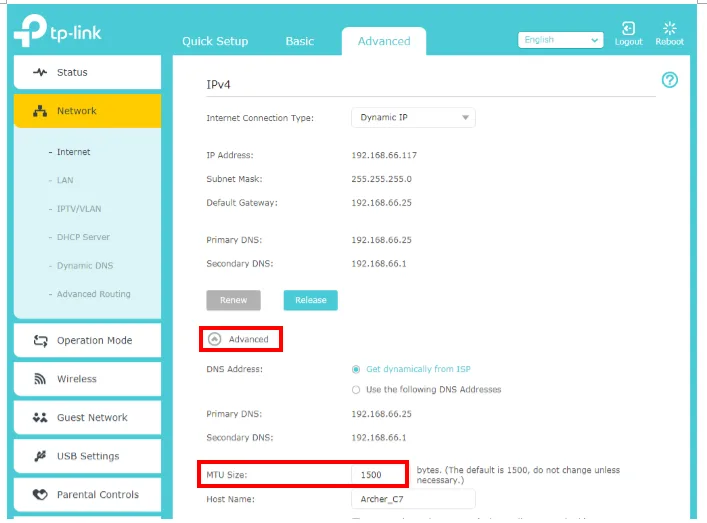
Task: Click the Parental Controls heart icon
Action: [40, 495]
